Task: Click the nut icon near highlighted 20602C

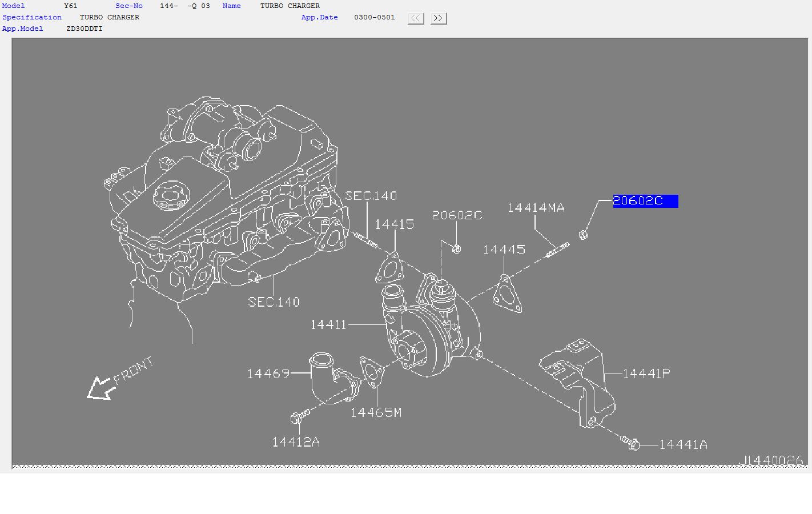Action: point(583,234)
